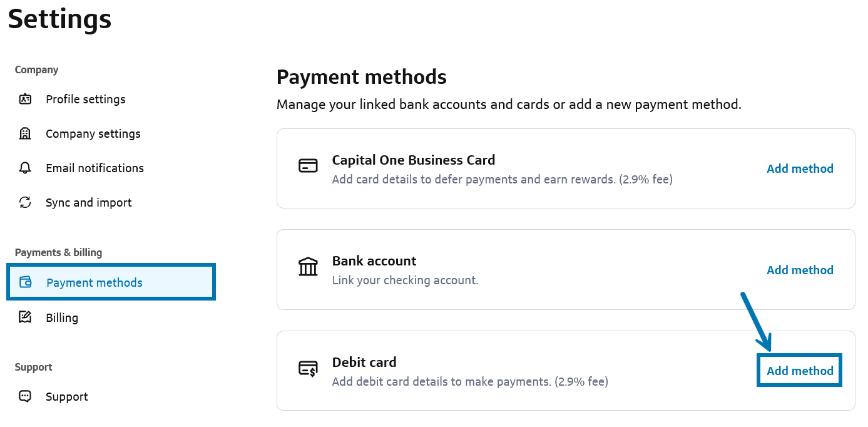Viewport: 868px width, 427px height.
Task: Click the Company settings building icon
Action: 25,133
